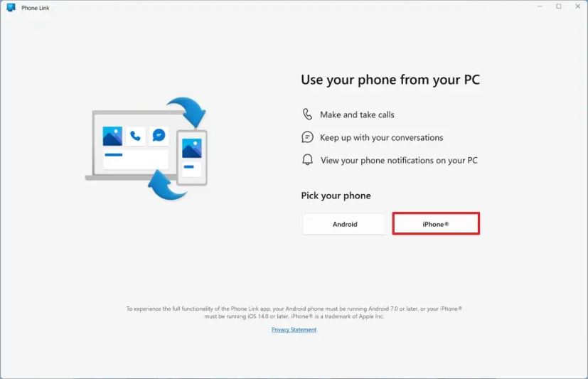This screenshot has height=379, width=588.
Task: Select the message tile on the laptop illustration
Action: pyautogui.click(x=159, y=135)
